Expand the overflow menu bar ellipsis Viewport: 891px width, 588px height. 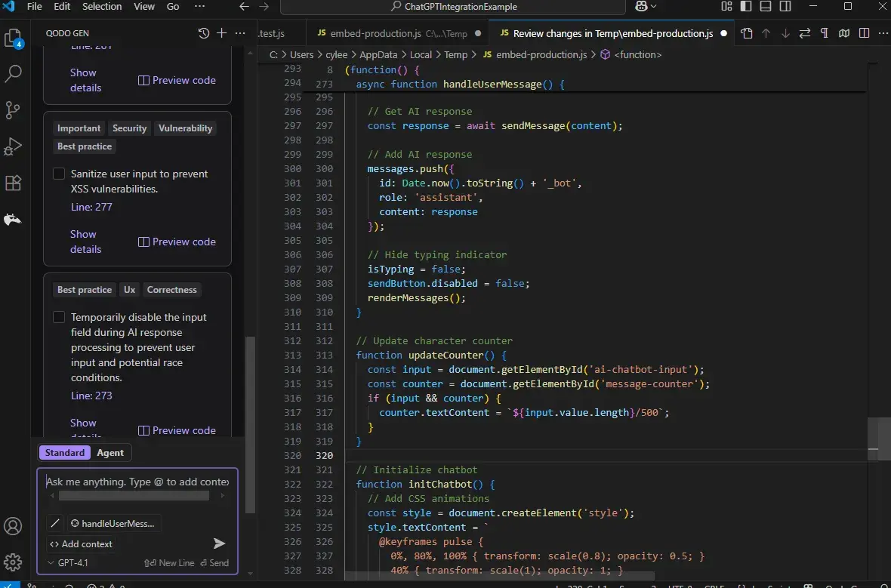[x=199, y=7]
